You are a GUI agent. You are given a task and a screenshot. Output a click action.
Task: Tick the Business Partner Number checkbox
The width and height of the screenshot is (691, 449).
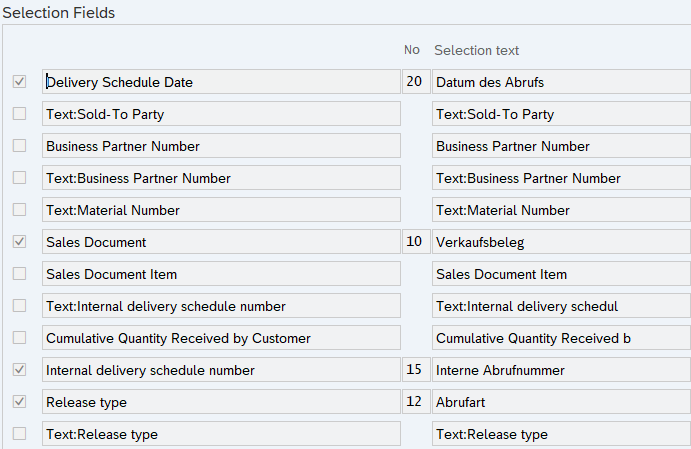coord(19,146)
